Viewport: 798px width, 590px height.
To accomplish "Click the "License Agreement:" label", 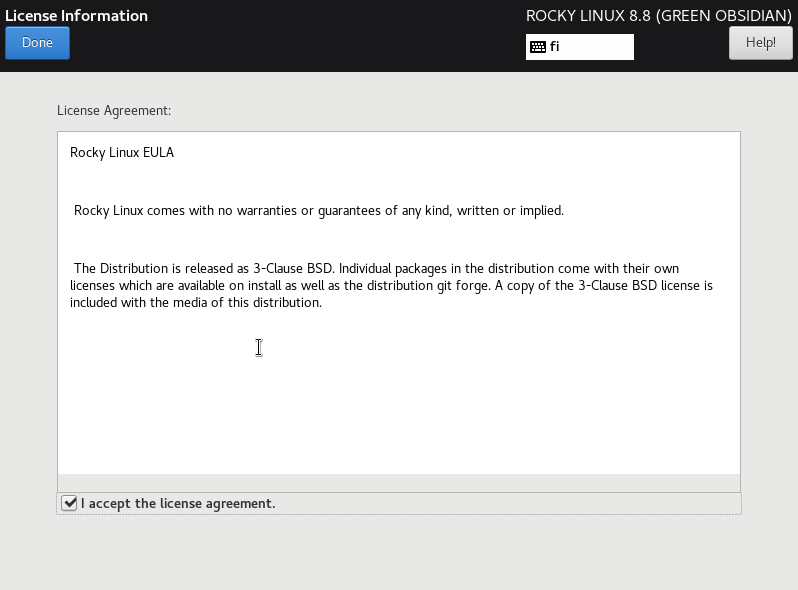I will [114, 111].
